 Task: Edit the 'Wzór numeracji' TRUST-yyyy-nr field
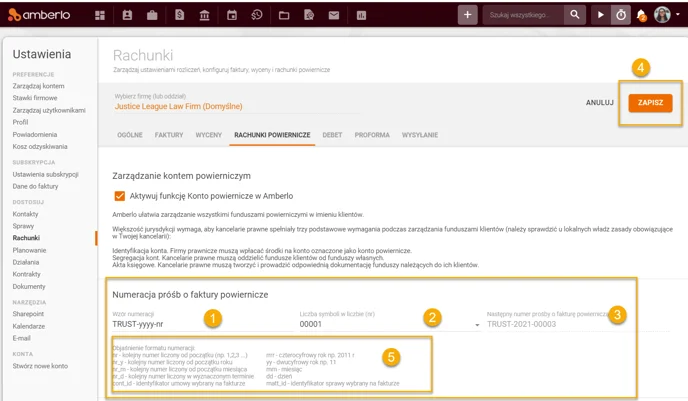tap(202, 324)
